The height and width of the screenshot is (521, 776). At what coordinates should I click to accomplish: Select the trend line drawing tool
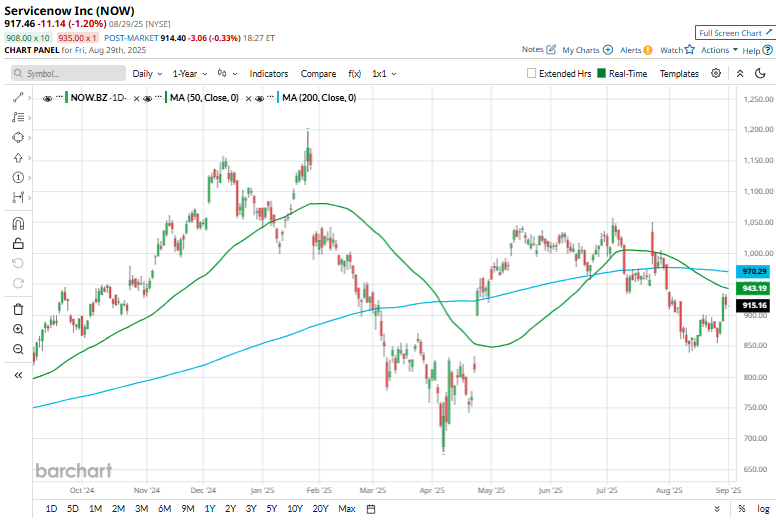tap(18, 97)
